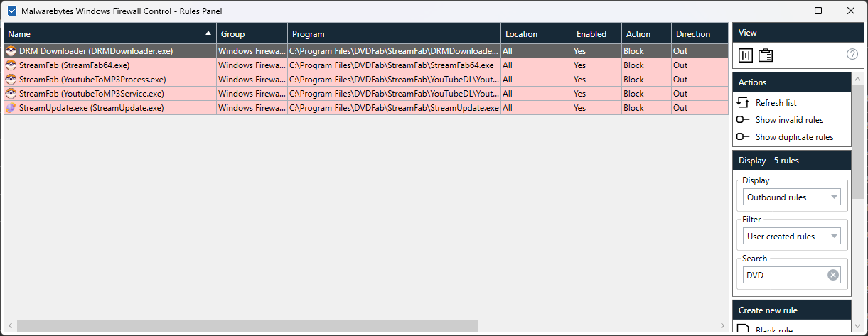
Task: Sort rules by the Name column header
Action: 110,33
